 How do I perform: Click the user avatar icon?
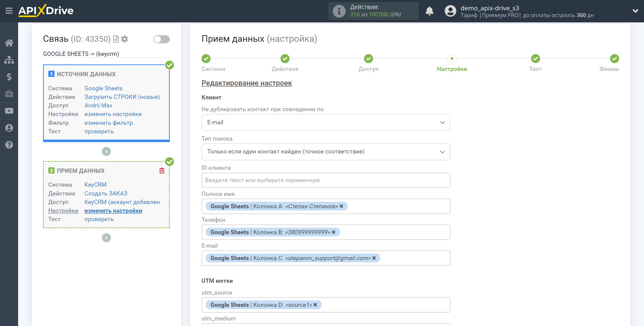pyautogui.click(x=450, y=11)
